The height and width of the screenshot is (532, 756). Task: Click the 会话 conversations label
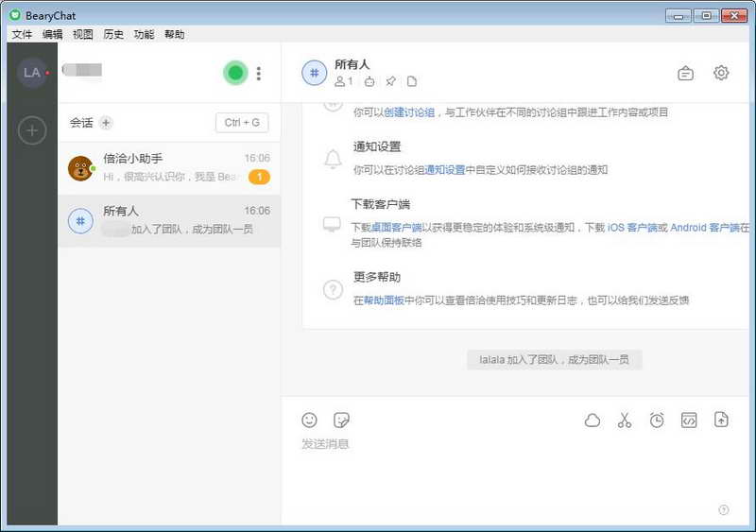click(x=81, y=123)
